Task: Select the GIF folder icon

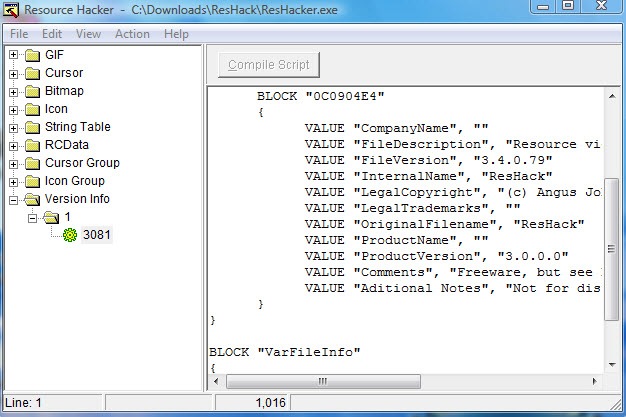Action: pyautogui.click(x=32, y=55)
